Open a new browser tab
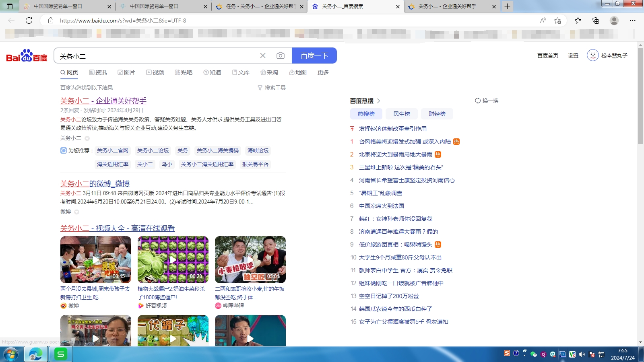 (507, 6)
